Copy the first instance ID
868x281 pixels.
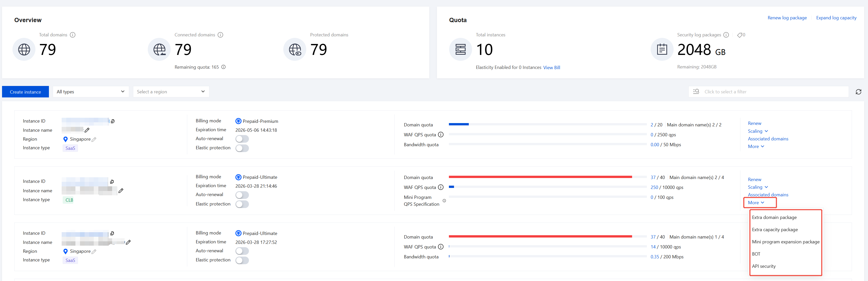coord(113,121)
